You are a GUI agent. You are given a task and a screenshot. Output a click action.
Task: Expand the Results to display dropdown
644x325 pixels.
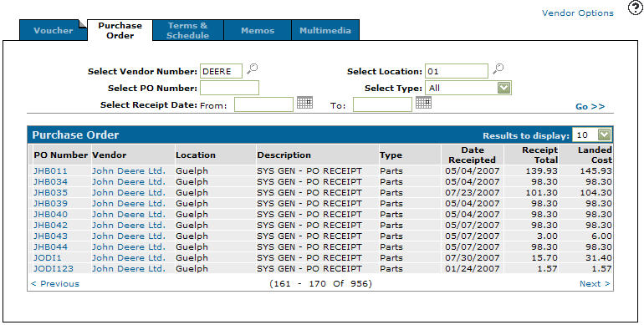(x=604, y=135)
